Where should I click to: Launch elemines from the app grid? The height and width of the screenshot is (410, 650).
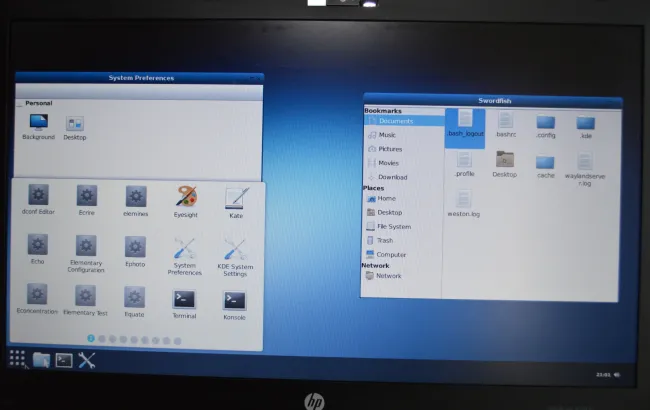click(136, 201)
